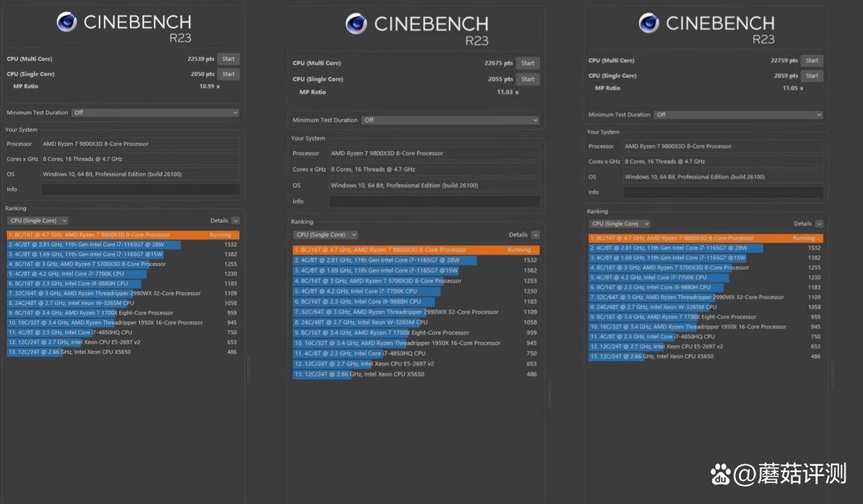This screenshot has width=863, height=504.
Task: Click the MP Ratio value 10.99 x
Action: coord(209,86)
